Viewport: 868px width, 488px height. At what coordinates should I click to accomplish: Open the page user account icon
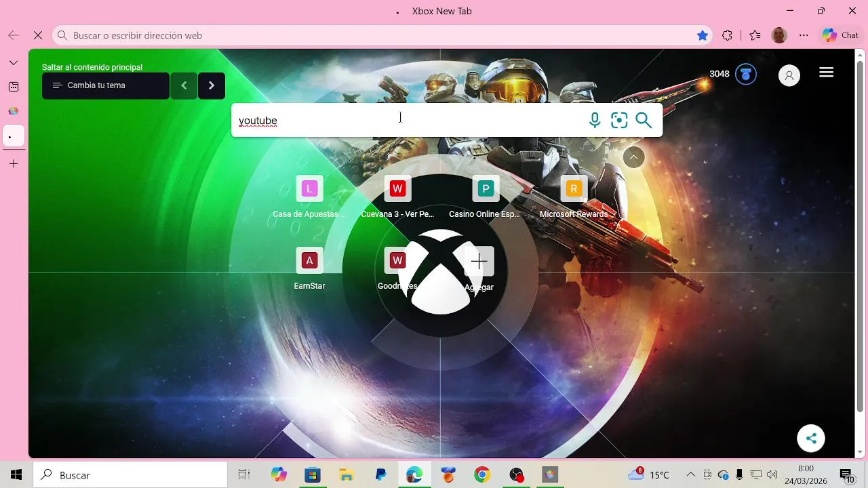pos(789,75)
